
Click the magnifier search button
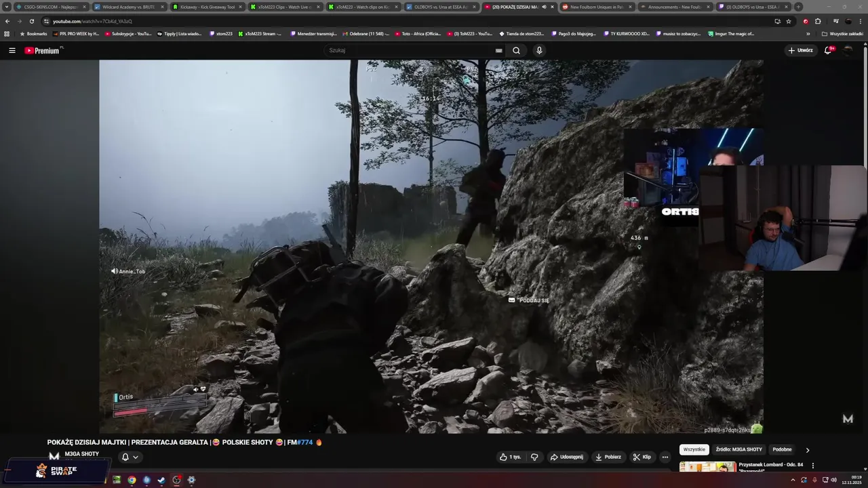516,50
